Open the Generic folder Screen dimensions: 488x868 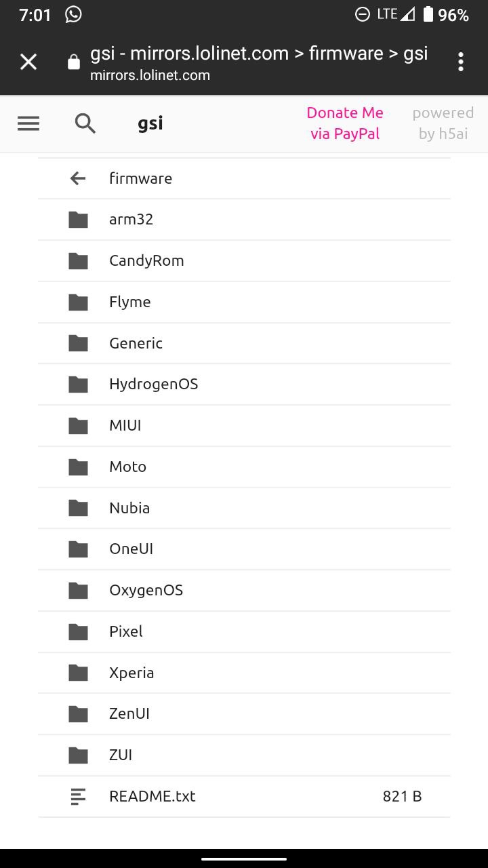pos(244,344)
